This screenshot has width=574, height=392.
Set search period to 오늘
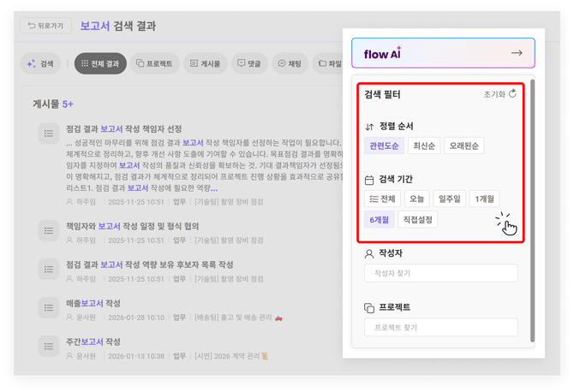pos(416,199)
